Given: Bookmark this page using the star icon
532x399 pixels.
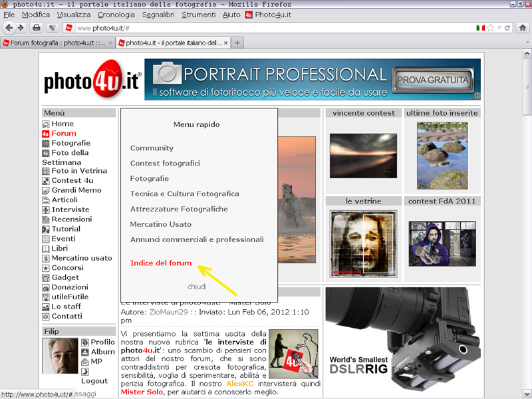Looking at the screenshot, I should pyautogui.click(x=490, y=28).
